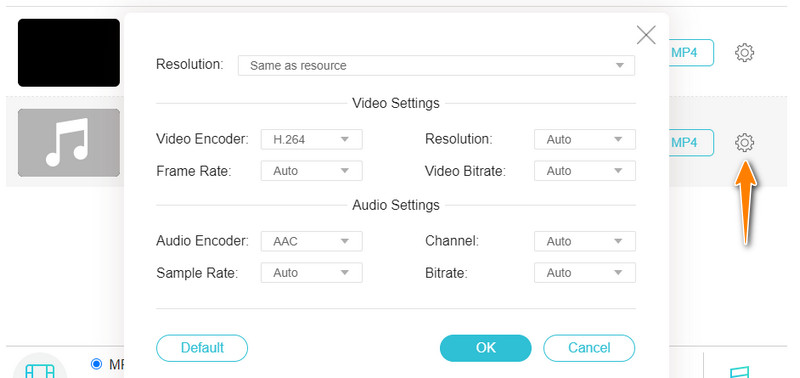The width and height of the screenshot is (800, 378).
Task: Click the MP4 format button in music row
Action: [x=691, y=142]
